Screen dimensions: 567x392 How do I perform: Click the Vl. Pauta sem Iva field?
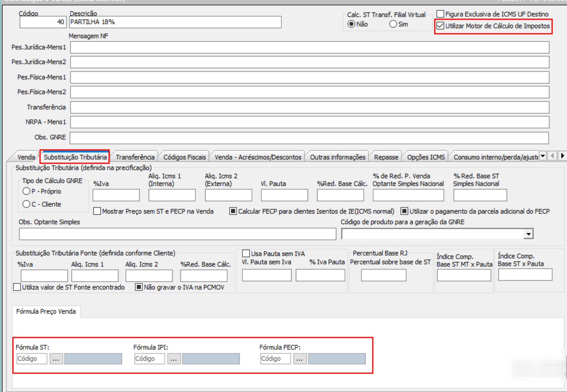tap(267, 275)
